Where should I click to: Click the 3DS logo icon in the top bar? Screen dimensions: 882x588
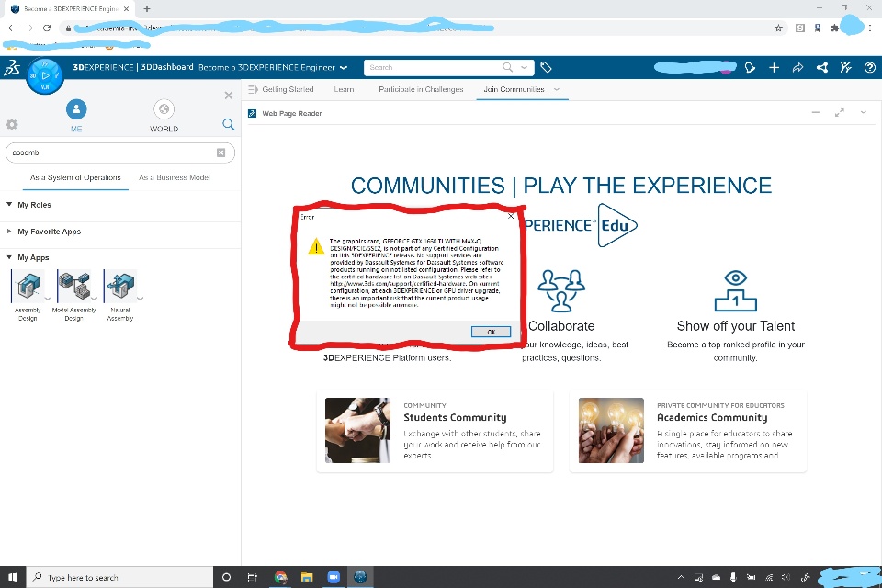point(12,67)
